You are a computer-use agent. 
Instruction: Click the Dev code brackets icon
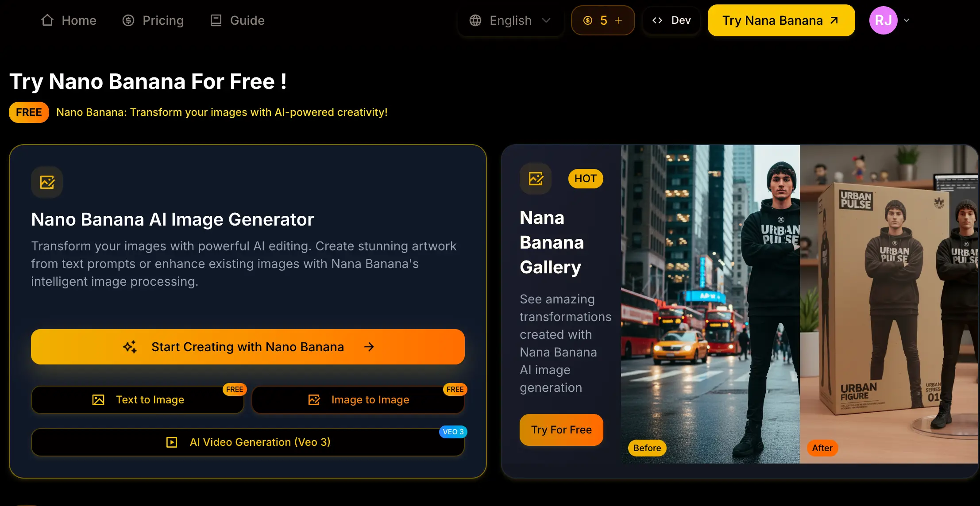pyautogui.click(x=657, y=20)
